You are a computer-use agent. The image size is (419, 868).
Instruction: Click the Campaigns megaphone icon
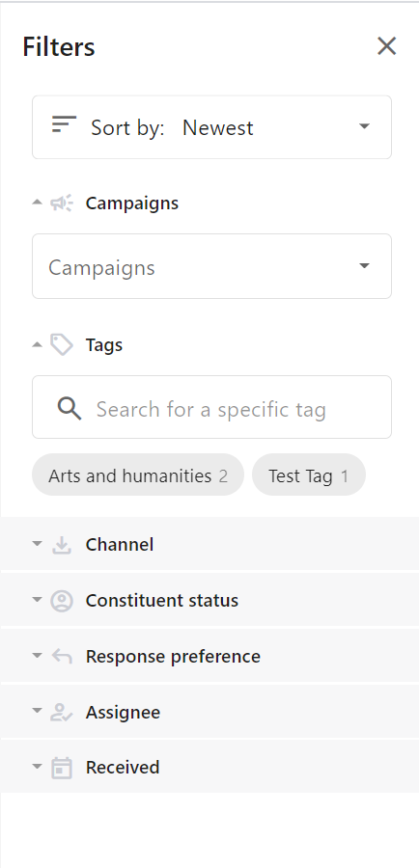(62, 203)
